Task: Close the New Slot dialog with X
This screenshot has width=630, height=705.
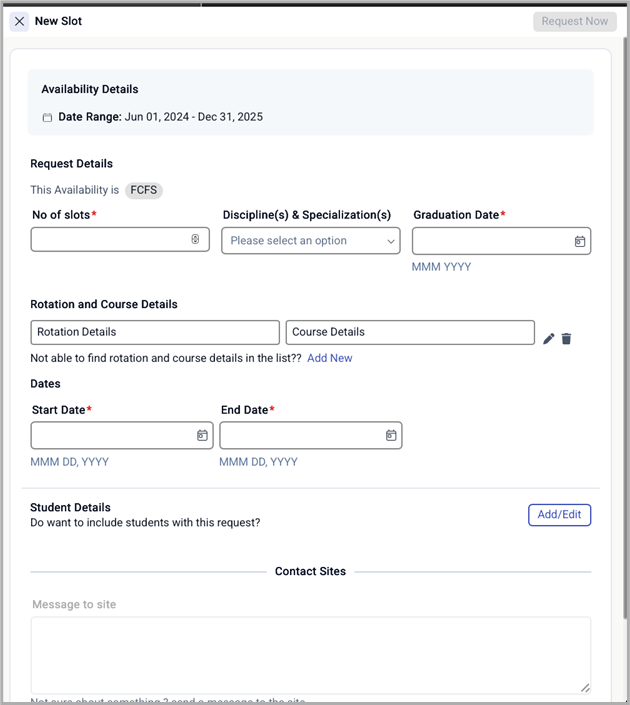Action: pos(19,21)
